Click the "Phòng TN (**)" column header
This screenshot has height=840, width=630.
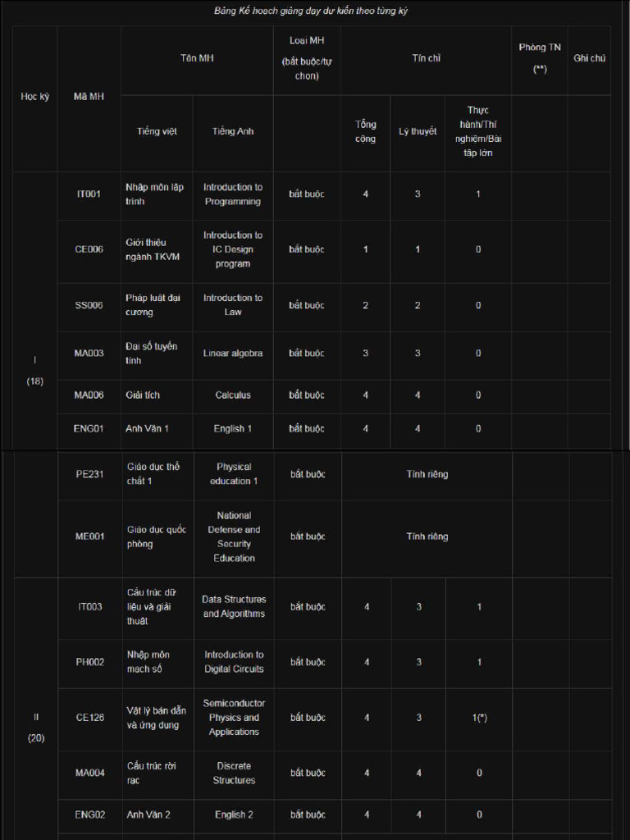(539, 58)
